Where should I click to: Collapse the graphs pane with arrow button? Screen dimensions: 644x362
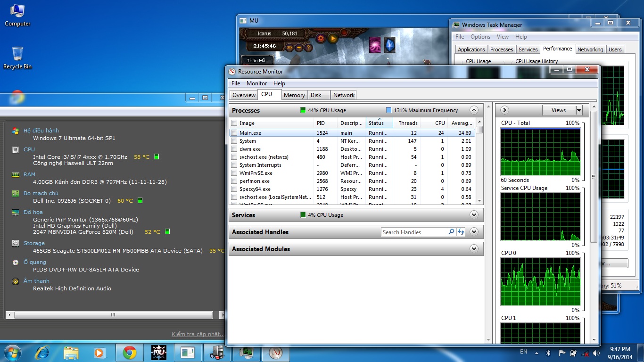[x=504, y=110]
